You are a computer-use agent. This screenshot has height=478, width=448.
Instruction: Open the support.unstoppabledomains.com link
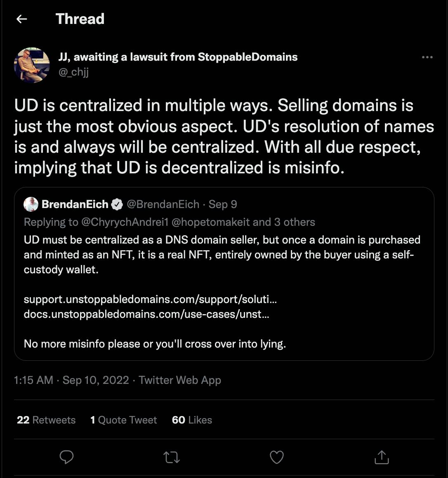click(150, 299)
